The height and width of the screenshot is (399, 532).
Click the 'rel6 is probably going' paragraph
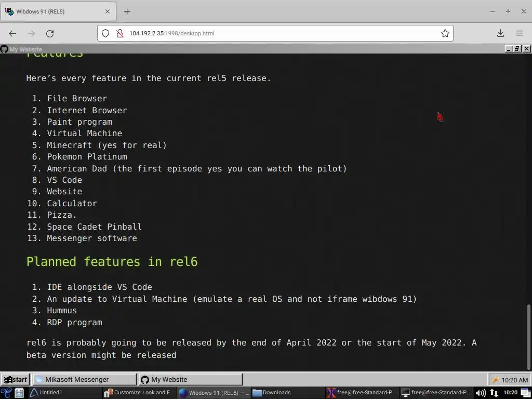pyautogui.click(x=251, y=349)
